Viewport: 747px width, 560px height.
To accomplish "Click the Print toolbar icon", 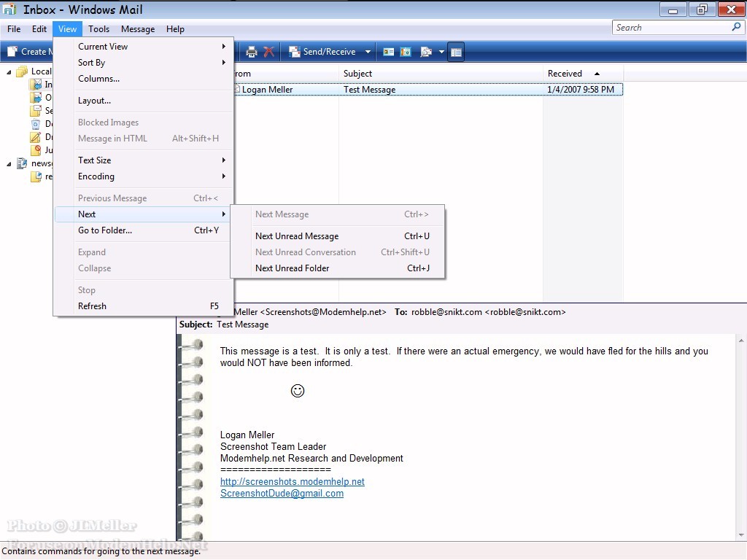I will [x=251, y=52].
